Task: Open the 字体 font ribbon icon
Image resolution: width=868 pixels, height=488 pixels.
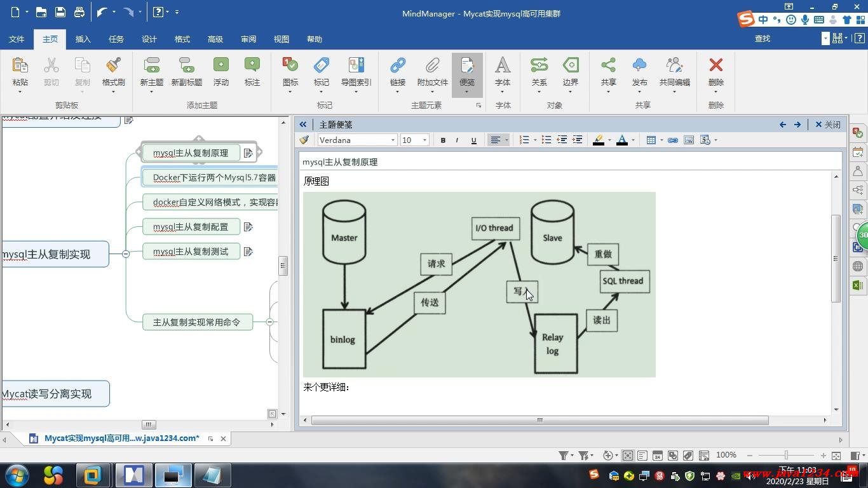Action: click(503, 66)
